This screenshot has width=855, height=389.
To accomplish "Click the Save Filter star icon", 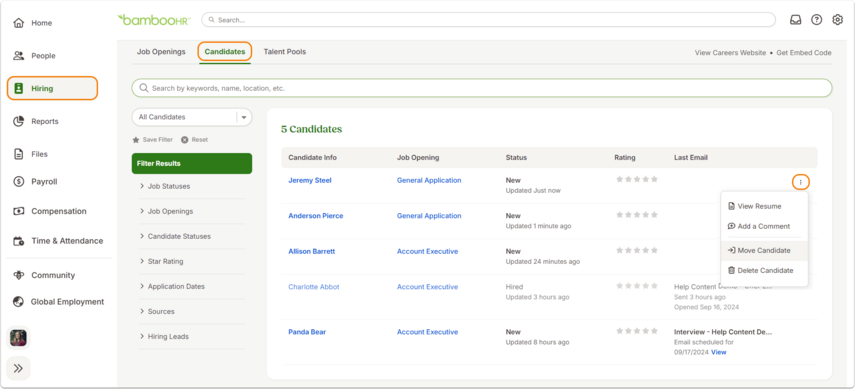I will point(136,140).
